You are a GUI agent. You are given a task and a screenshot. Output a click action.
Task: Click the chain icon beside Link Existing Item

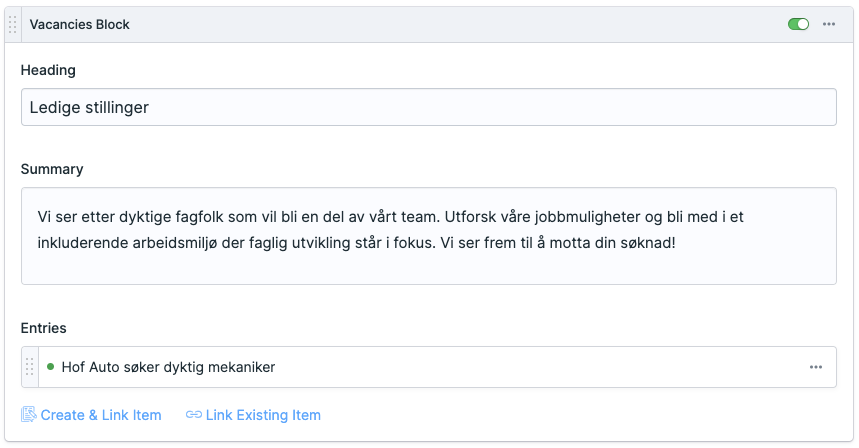[x=194, y=415]
